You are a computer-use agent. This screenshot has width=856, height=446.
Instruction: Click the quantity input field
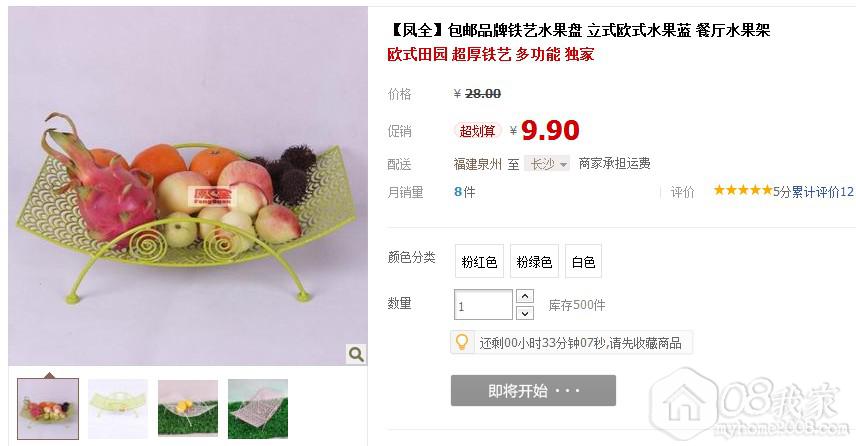click(x=483, y=305)
